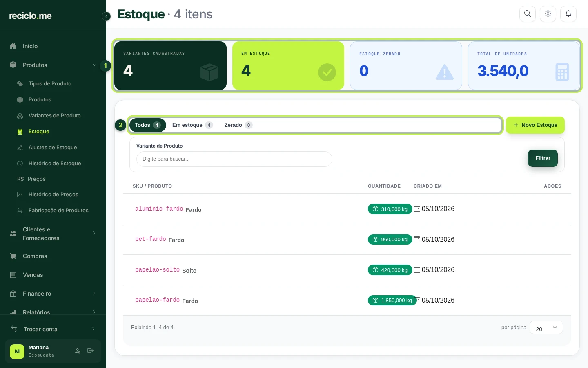The width and height of the screenshot is (588, 368).
Task: Click the Compras cart icon
Action: (13, 256)
